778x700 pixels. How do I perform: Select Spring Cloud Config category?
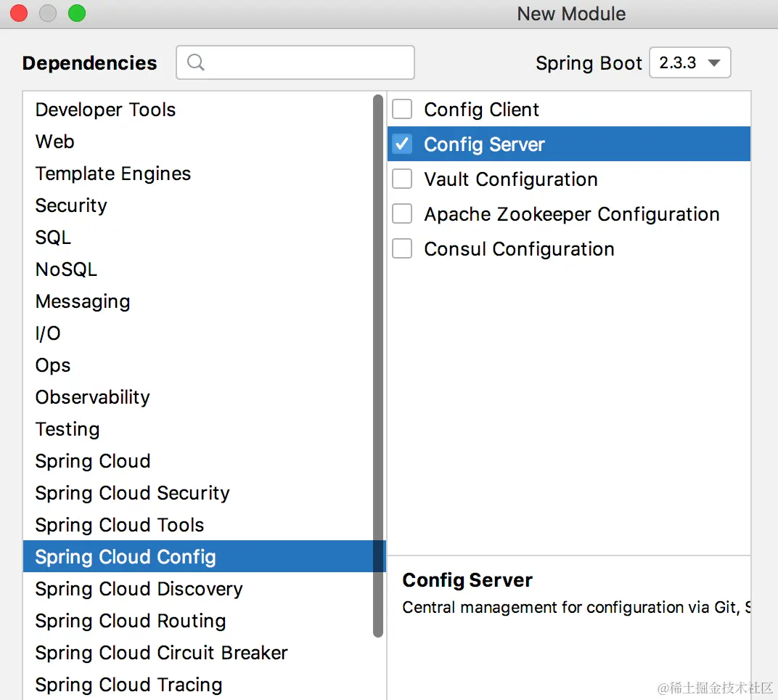[204, 556]
